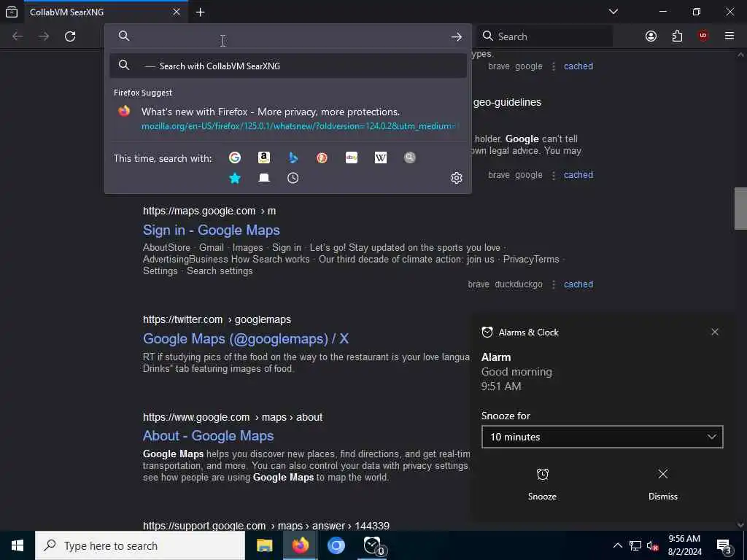Click the page vertical scrollbar thumb
Image resolution: width=747 pixels, height=560 pixels.
click(740, 209)
